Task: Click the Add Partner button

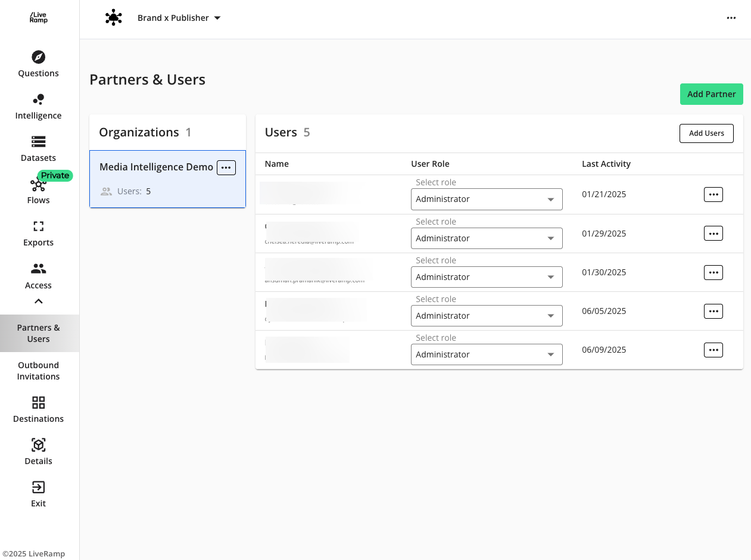Action: [711, 94]
